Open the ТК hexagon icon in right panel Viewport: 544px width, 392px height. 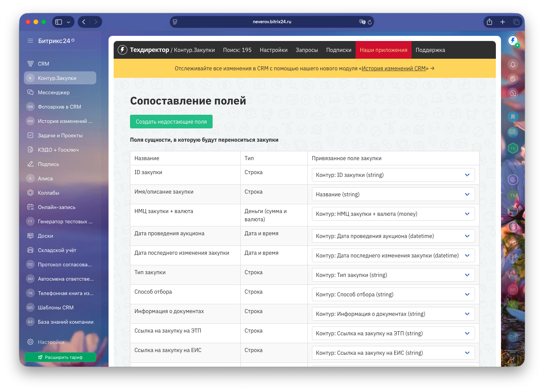point(513,148)
